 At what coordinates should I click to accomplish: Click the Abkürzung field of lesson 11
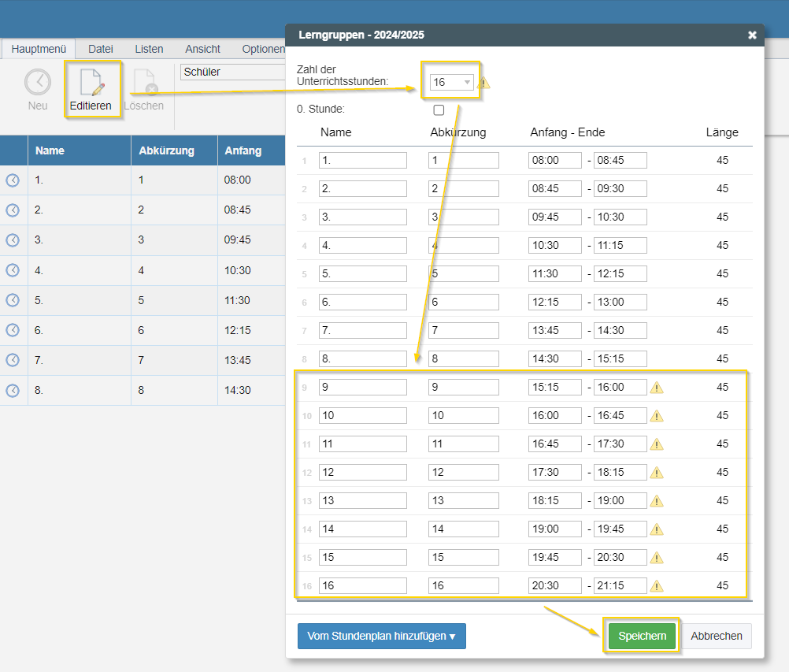[x=464, y=444]
